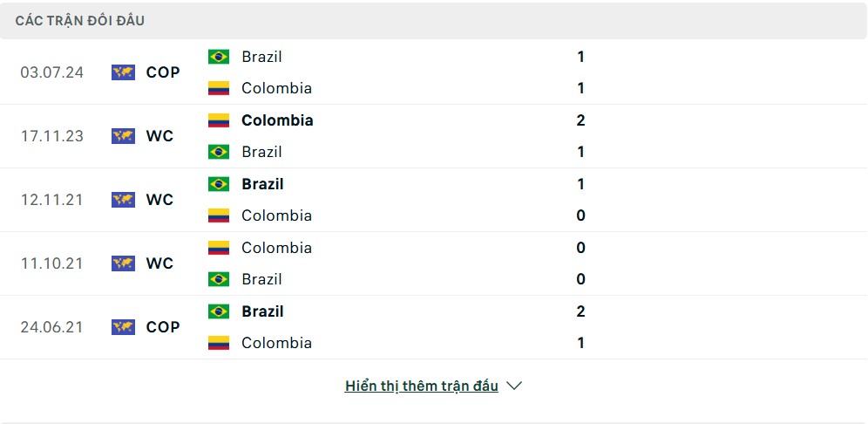Expand more matches with the chevron arrow
The height and width of the screenshot is (424, 868).
[514, 386]
